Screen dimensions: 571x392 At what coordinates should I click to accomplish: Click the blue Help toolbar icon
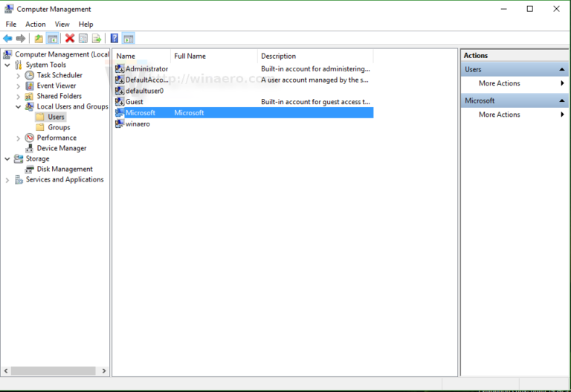[x=114, y=39]
